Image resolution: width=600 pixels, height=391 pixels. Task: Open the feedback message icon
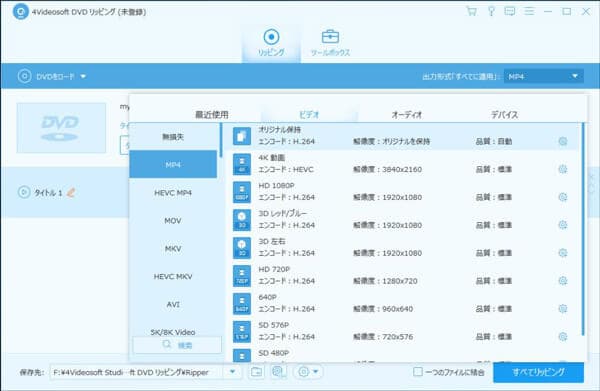pos(509,11)
